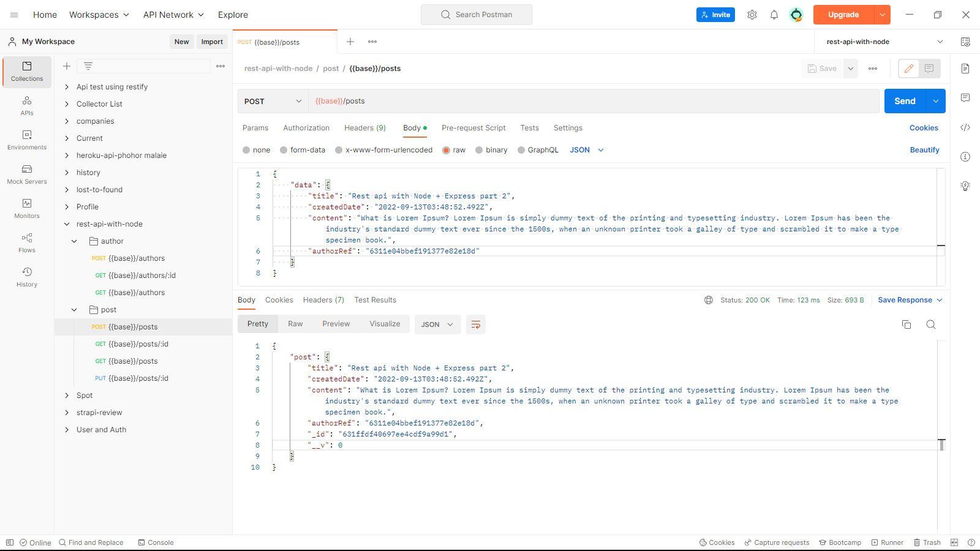Viewport: 980px width, 551px height.
Task: Open response format JSON dropdown
Action: (437, 324)
